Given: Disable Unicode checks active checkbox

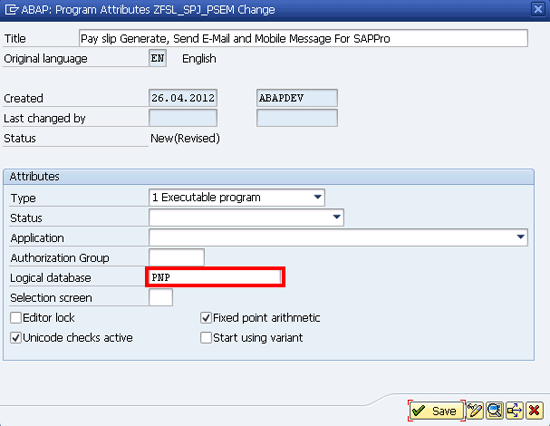Looking at the screenshot, I should pos(16,338).
